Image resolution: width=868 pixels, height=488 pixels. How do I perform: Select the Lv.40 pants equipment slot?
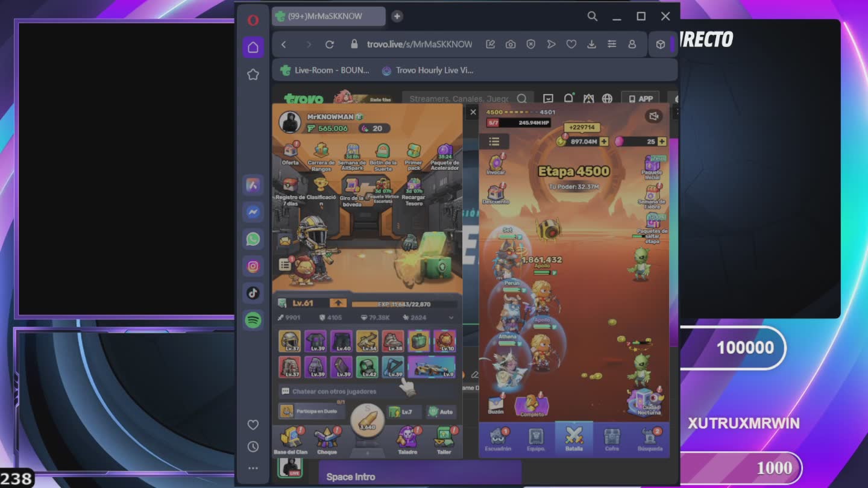pos(341,341)
